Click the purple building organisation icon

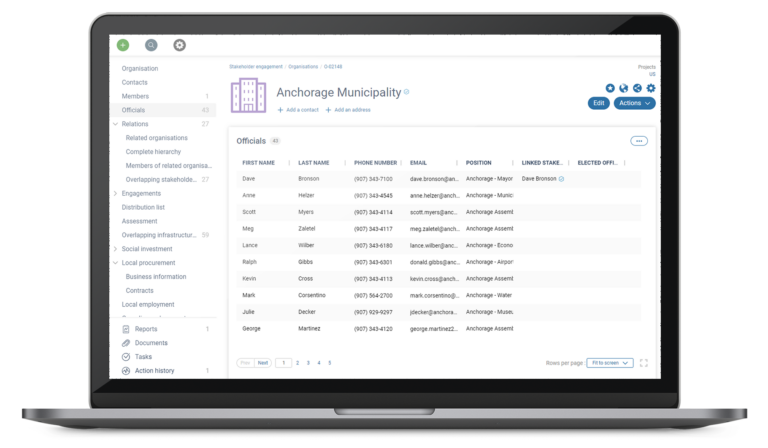[x=248, y=95]
